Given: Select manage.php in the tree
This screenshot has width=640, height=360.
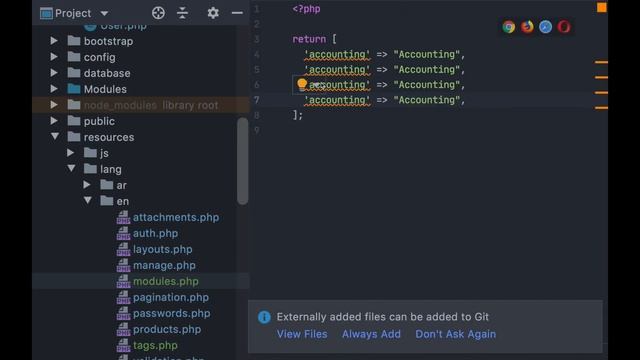Looking at the screenshot, I should coord(164,265).
